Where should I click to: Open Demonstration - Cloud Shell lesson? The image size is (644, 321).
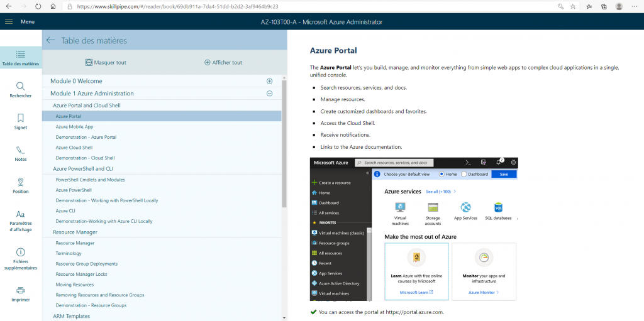[85, 158]
